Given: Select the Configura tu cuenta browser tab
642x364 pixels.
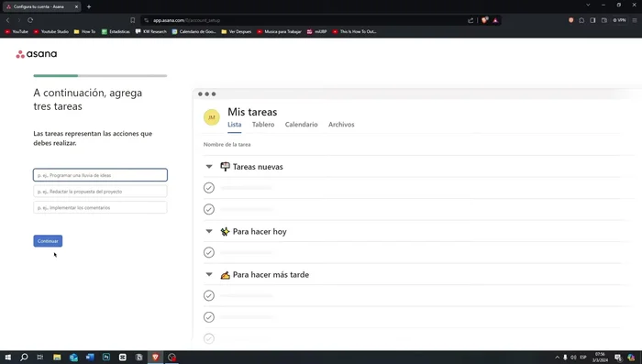Looking at the screenshot, I should click(41, 6).
